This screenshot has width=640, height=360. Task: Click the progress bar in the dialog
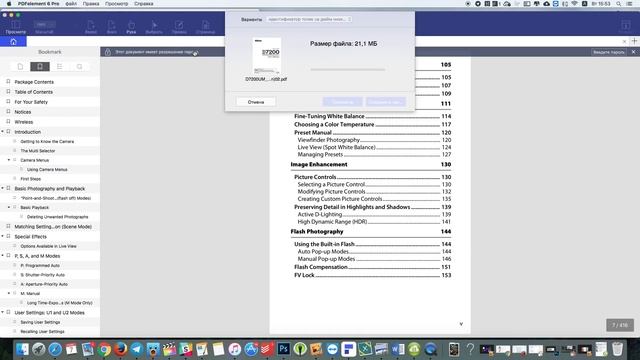[x=347, y=69]
